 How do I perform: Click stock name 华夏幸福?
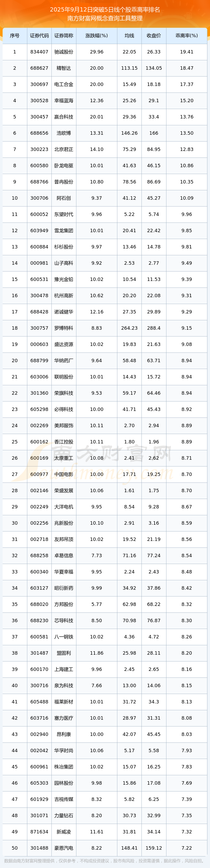tap(64, 572)
